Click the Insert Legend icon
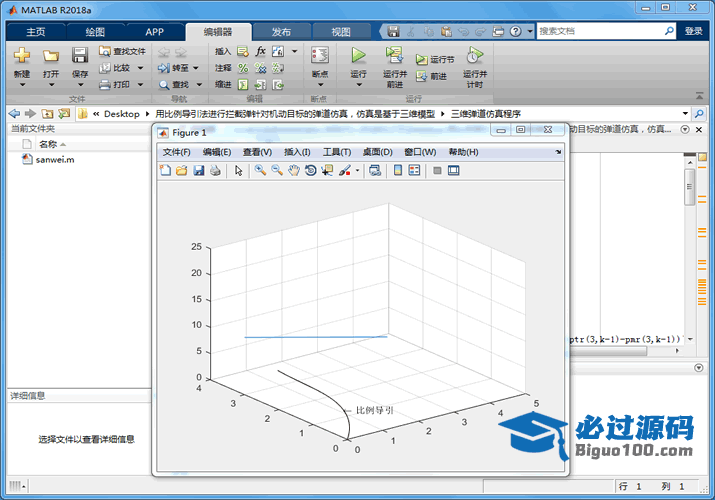This screenshot has width=715, height=500. (414, 170)
